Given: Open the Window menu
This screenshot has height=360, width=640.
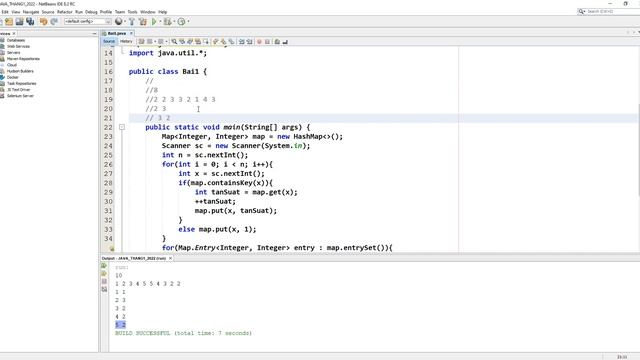Looking at the screenshot, I should pos(147,12).
